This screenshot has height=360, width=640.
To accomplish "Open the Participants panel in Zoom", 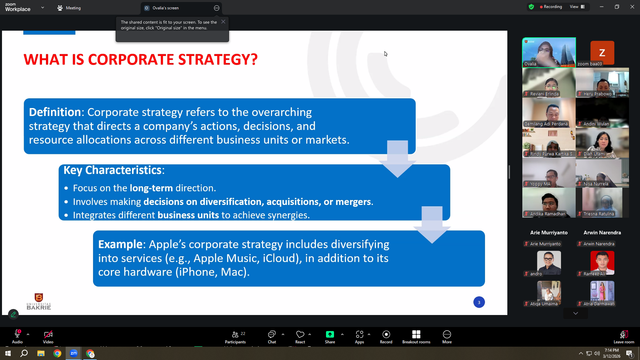I will (x=236, y=337).
